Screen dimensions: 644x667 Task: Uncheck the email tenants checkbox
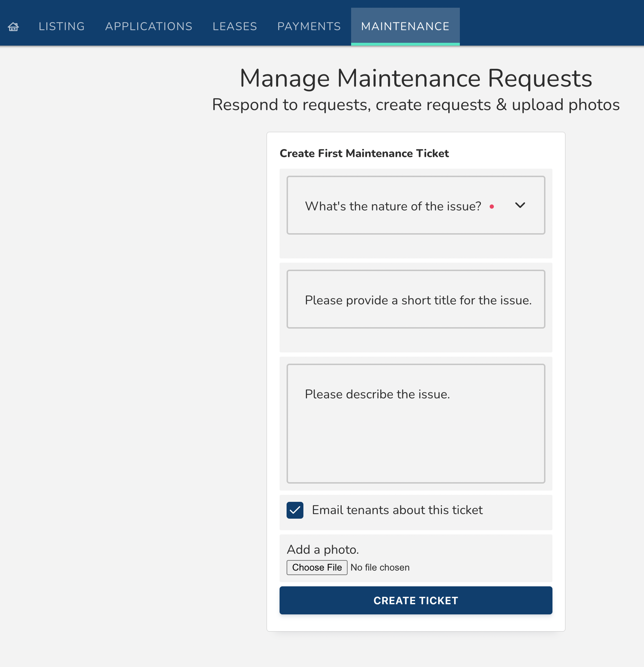point(295,510)
